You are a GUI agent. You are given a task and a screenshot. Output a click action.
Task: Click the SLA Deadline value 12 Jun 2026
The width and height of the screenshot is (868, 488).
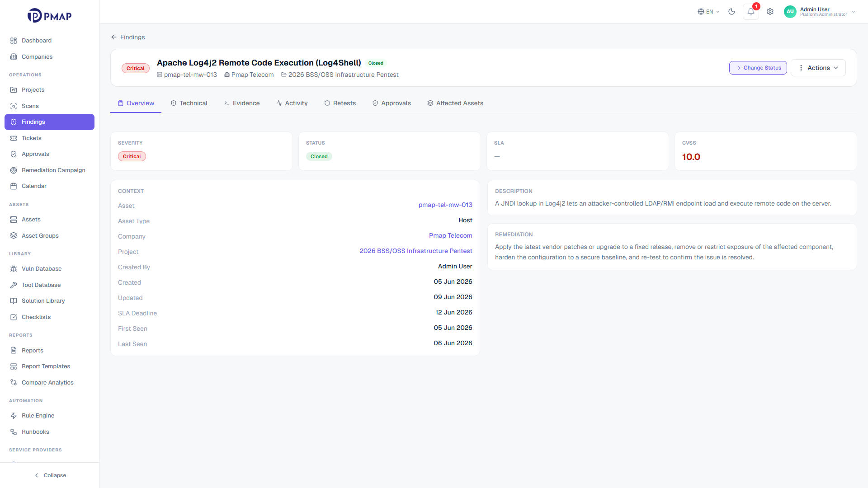pyautogui.click(x=454, y=313)
